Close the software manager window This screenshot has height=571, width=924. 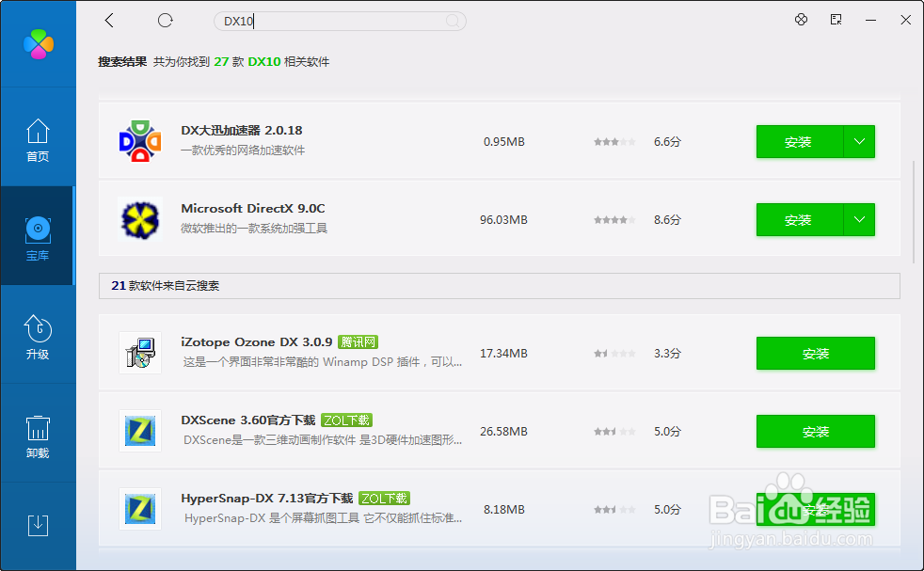(906, 20)
